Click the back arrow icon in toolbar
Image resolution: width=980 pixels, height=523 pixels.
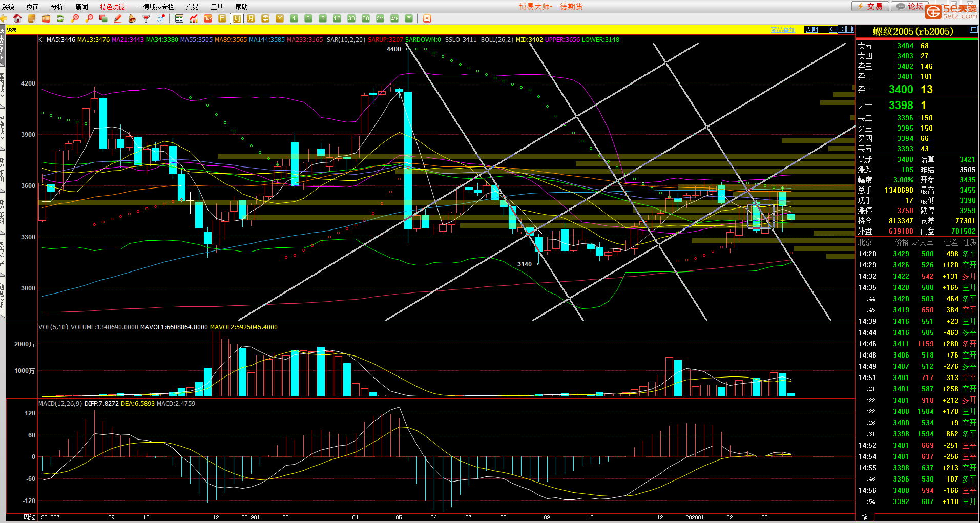(x=4, y=18)
